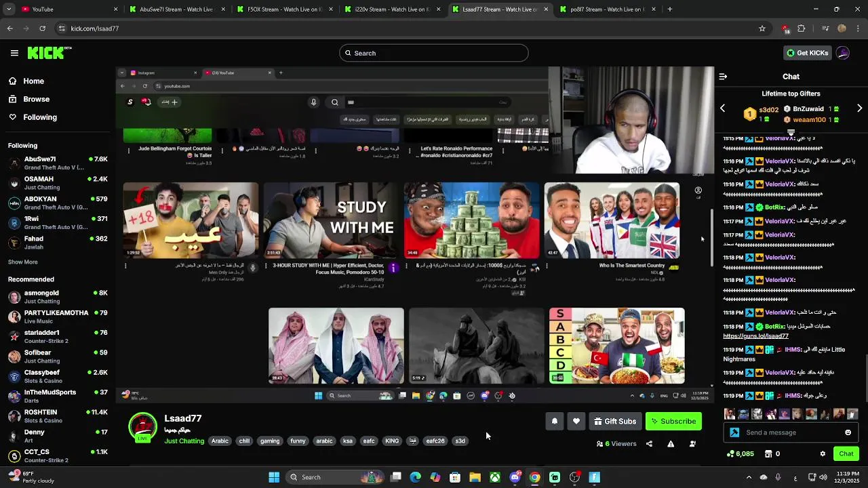Follow the channel with the heart icon
This screenshot has height=488, width=868.
pyautogui.click(x=576, y=422)
